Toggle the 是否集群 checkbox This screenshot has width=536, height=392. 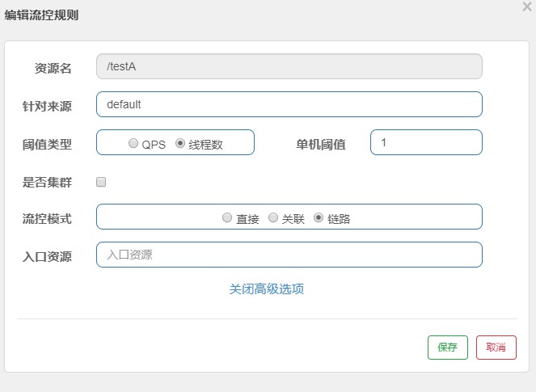[101, 182]
